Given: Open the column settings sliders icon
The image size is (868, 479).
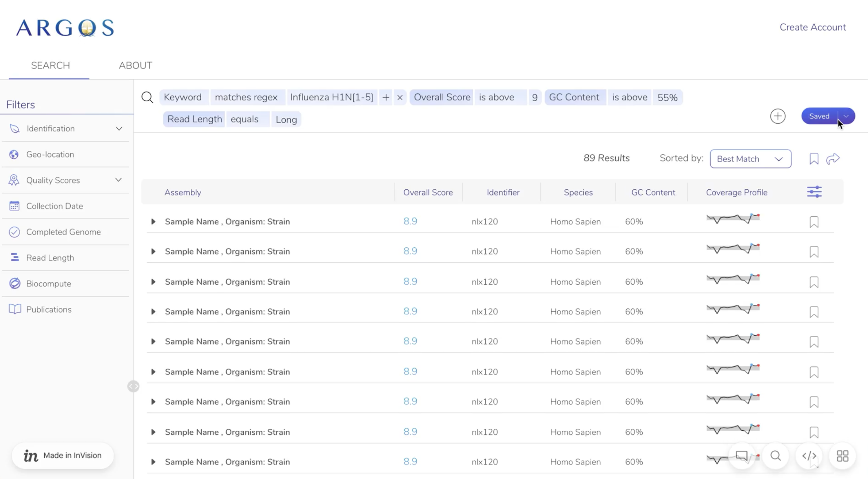Looking at the screenshot, I should pos(814,192).
